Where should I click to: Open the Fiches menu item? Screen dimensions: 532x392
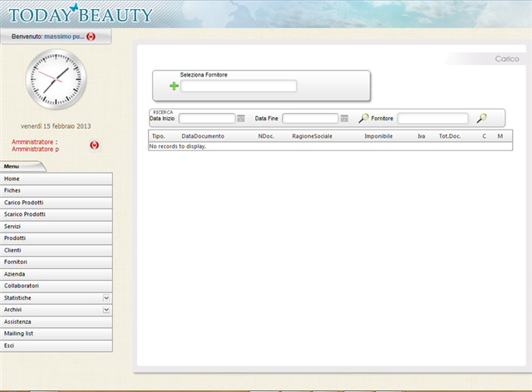pyautogui.click(x=56, y=190)
